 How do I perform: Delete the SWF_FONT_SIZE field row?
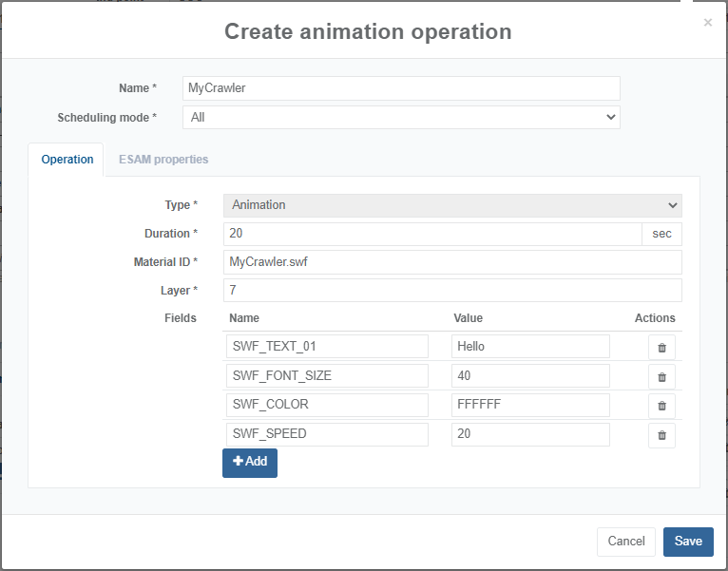click(x=661, y=377)
